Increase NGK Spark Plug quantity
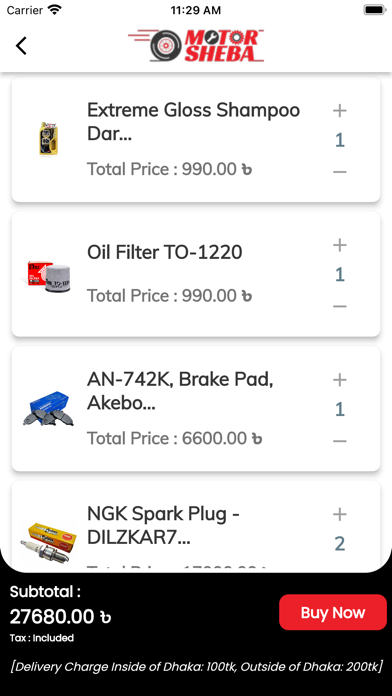Screen dimensions: 392x696 (340, 514)
